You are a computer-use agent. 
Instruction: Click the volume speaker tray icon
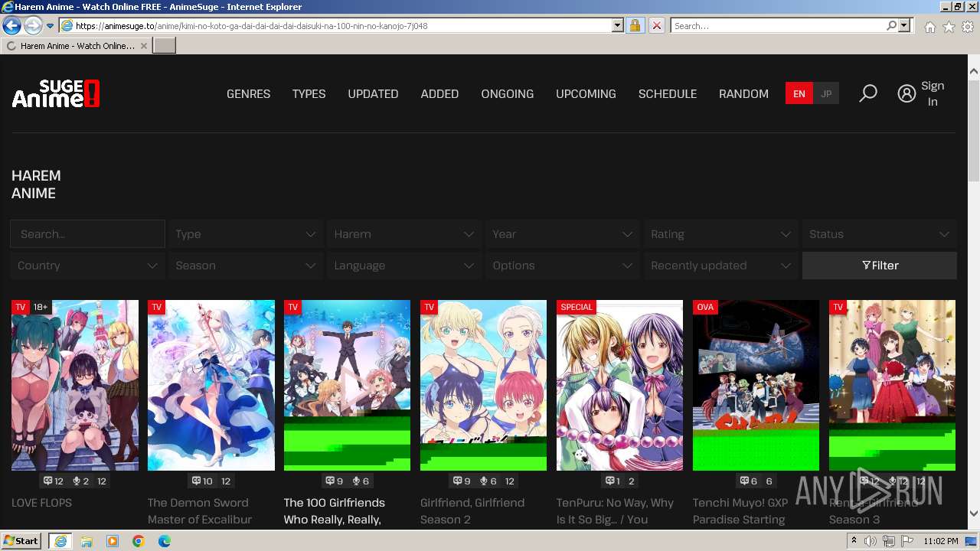pos(871,541)
